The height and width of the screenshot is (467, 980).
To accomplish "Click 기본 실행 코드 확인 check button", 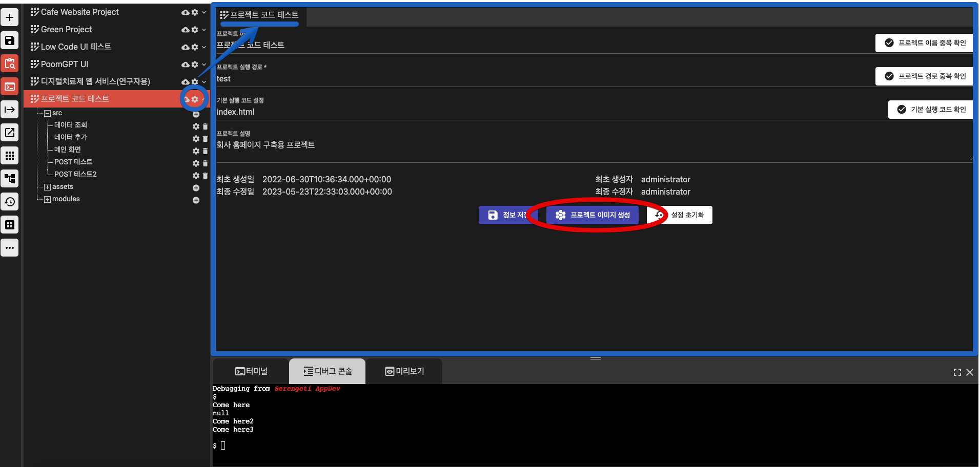I will point(930,110).
